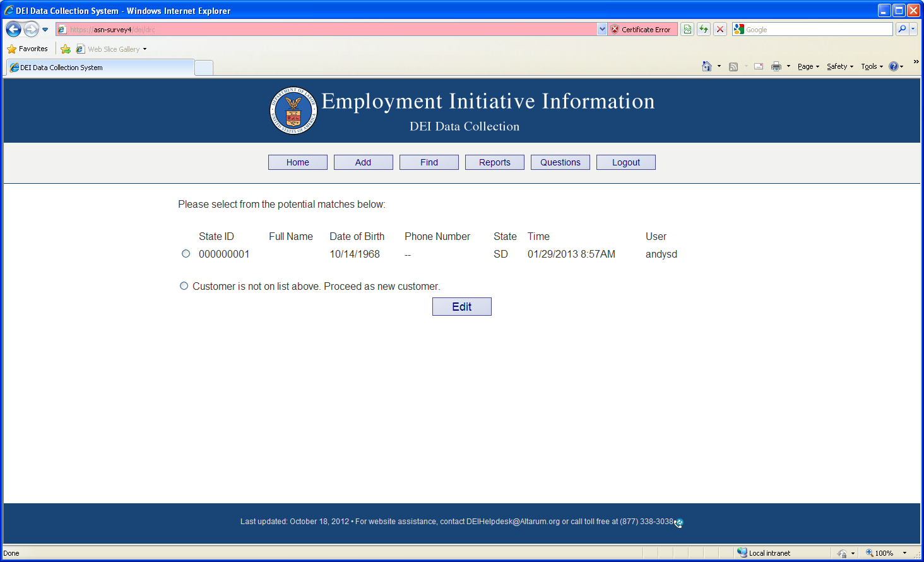Click the 'Full Name' column header text
The width and height of the screenshot is (924, 562).
pos(291,236)
